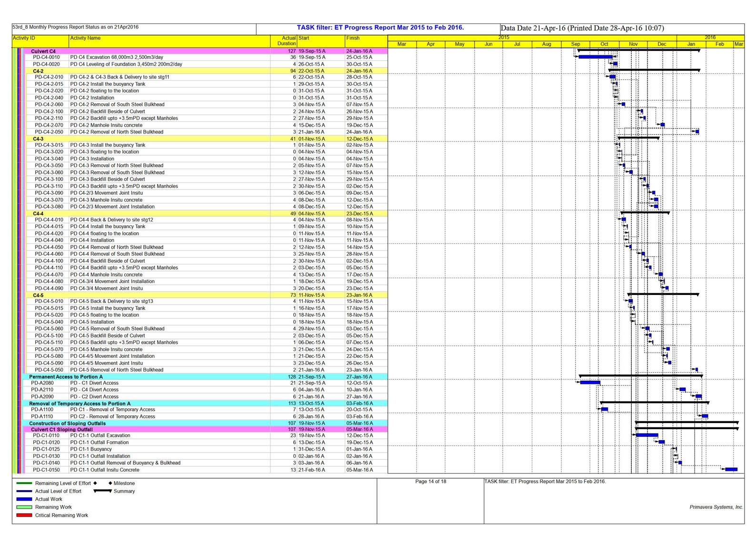756x535 pixels.
Task: Click the PD C1-1 Outfall Insitu Concrete Gantt bar
Action: tap(731, 469)
